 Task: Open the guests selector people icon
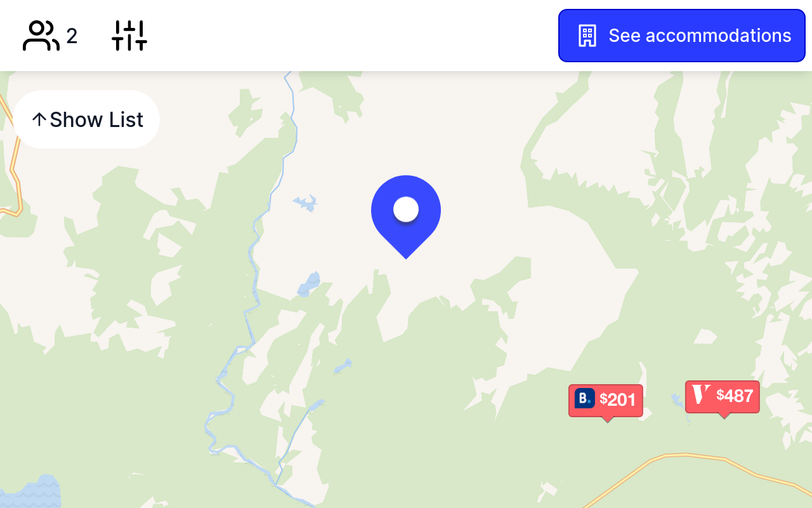[x=41, y=36]
